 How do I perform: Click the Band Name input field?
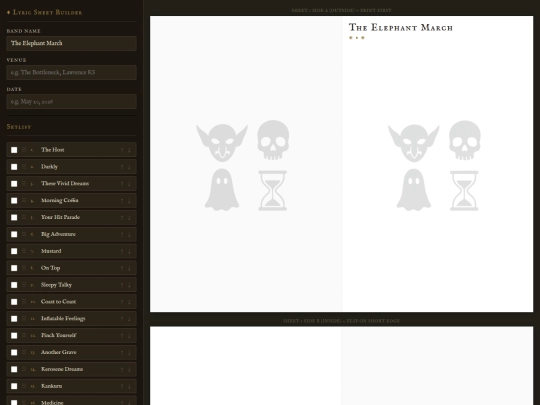(71, 43)
